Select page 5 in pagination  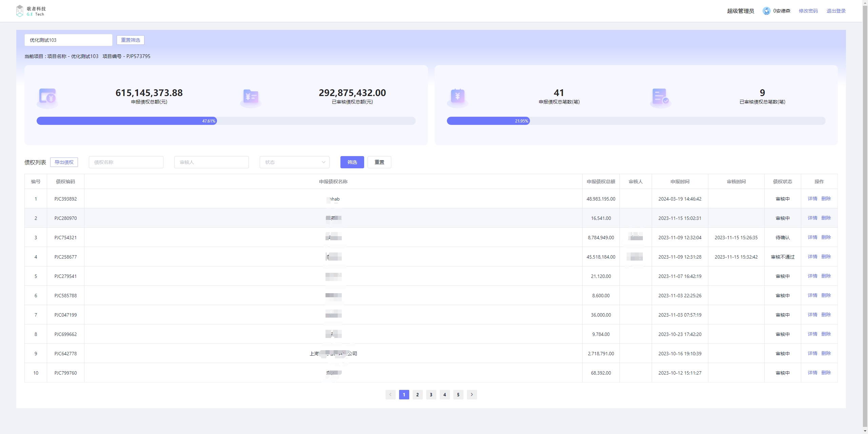click(x=458, y=395)
